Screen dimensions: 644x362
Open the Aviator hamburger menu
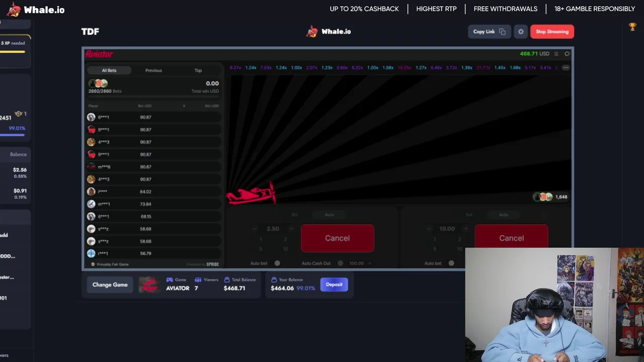(556, 54)
